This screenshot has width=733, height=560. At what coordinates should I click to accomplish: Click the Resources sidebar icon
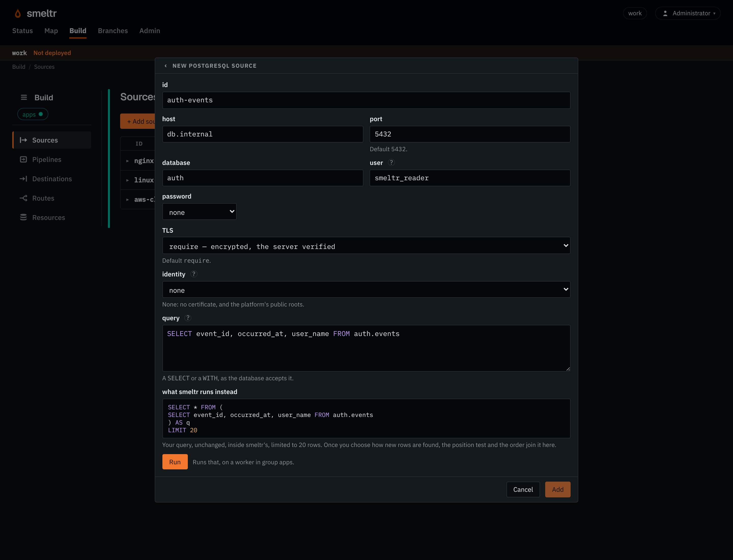click(x=23, y=217)
